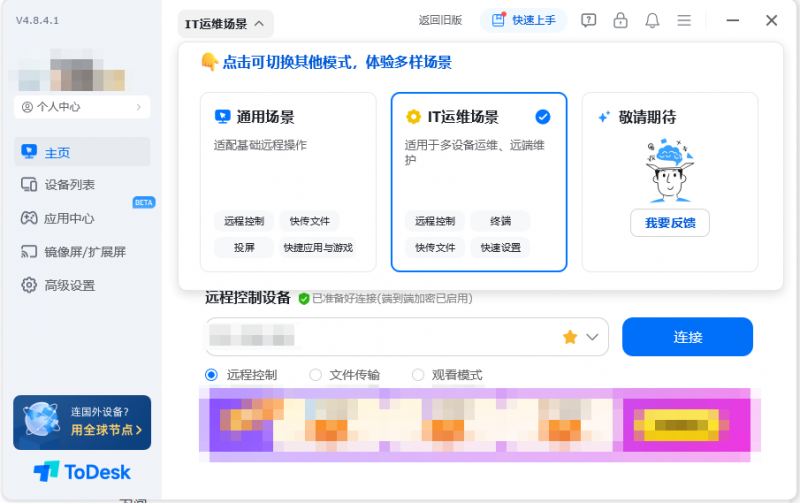
Task: Click the ToDesk logo
Action: [x=81, y=471]
